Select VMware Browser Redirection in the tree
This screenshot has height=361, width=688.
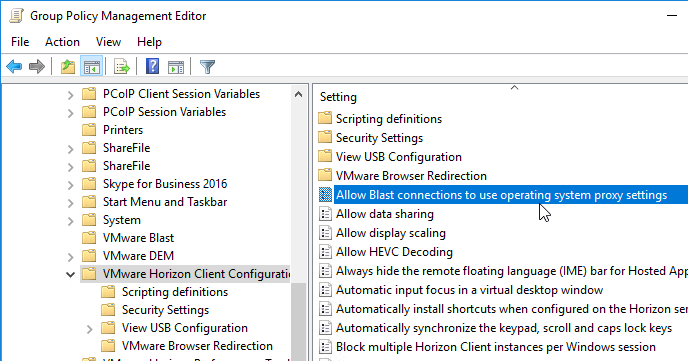(197, 346)
